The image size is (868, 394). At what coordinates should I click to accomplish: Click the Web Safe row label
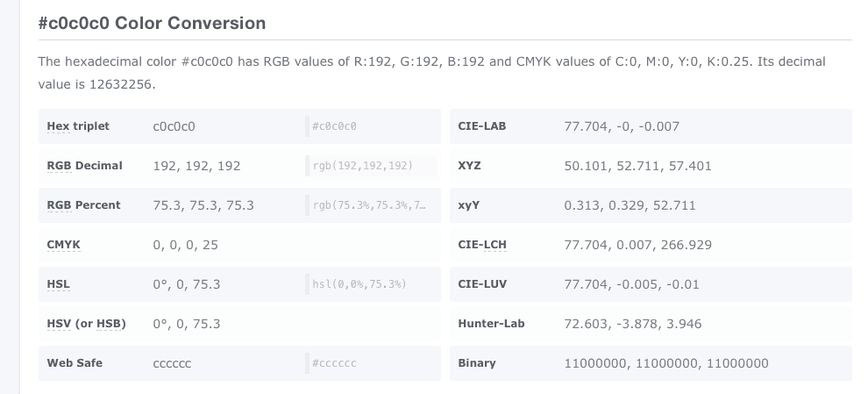point(75,363)
